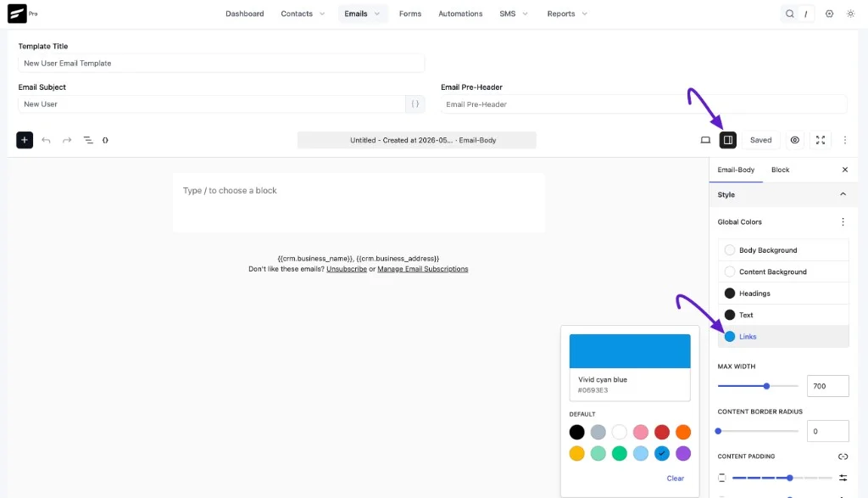The width and height of the screenshot is (868, 498).
Task: Enter fullscreen editor mode
Action: coord(821,140)
